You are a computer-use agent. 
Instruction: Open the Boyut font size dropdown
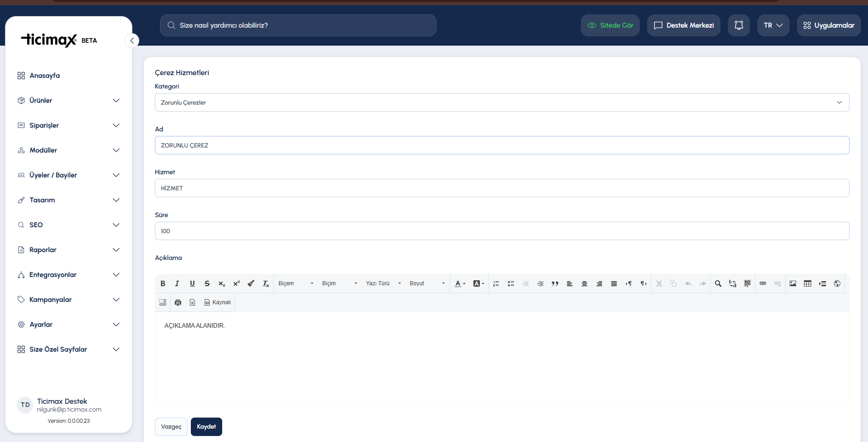427,283
